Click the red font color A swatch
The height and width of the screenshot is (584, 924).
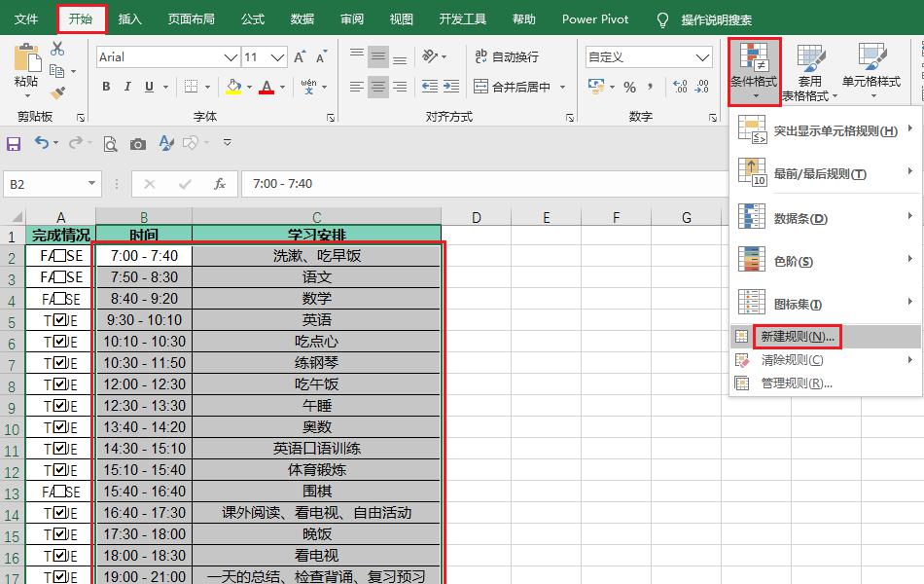pyautogui.click(x=267, y=87)
